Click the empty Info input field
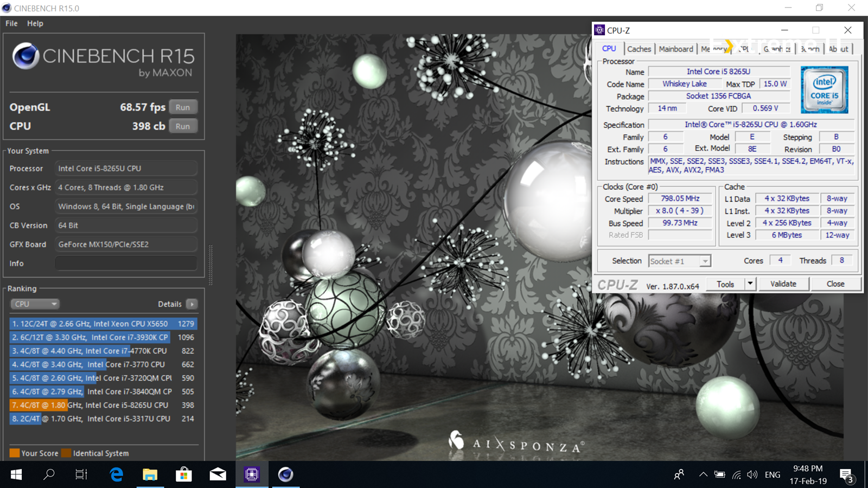The height and width of the screenshot is (488, 868). click(126, 263)
